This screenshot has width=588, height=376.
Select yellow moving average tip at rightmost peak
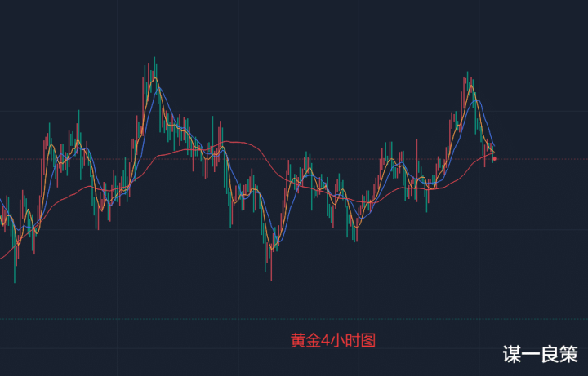pyautogui.click(x=470, y=85)
